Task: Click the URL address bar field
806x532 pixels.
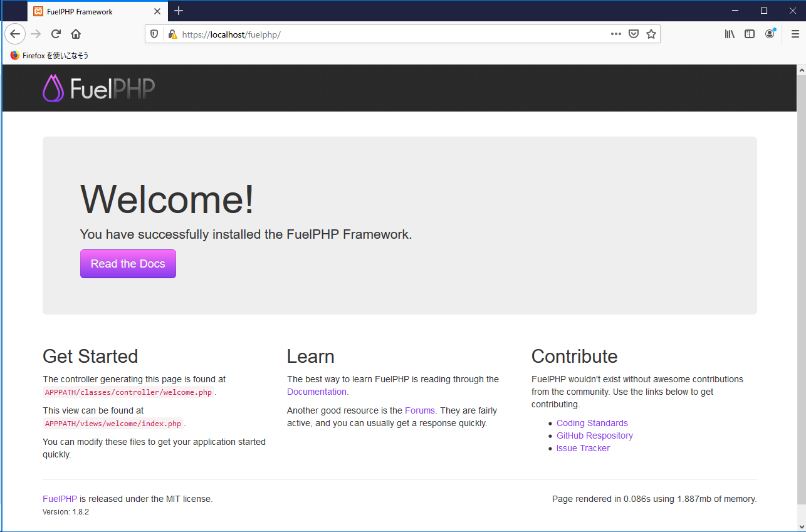Action: pos(389,34)
